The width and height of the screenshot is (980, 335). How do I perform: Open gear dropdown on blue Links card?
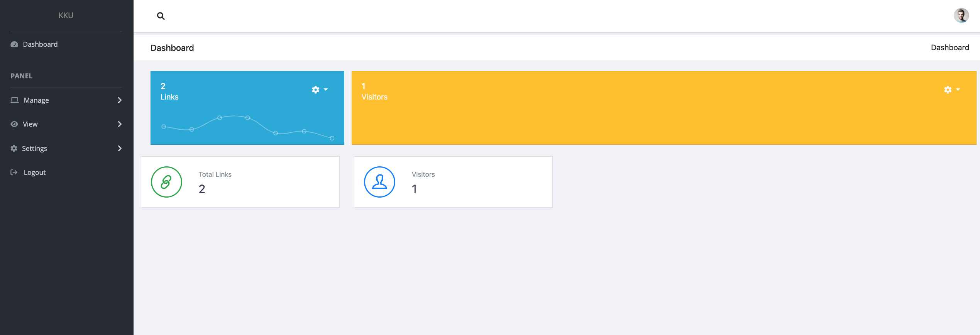point(320,90)
